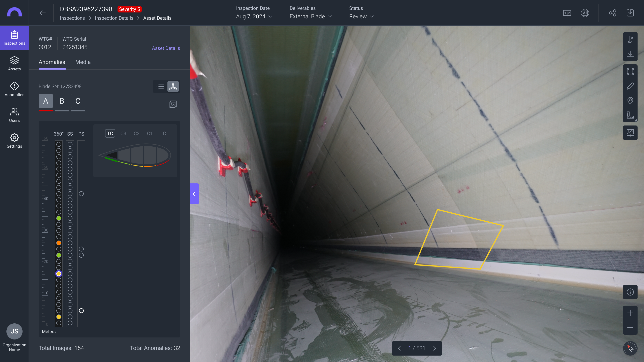Screen dimensions: 644x362
Task: Collapse the side panel with purple handle
Action: tap(194, 194)
